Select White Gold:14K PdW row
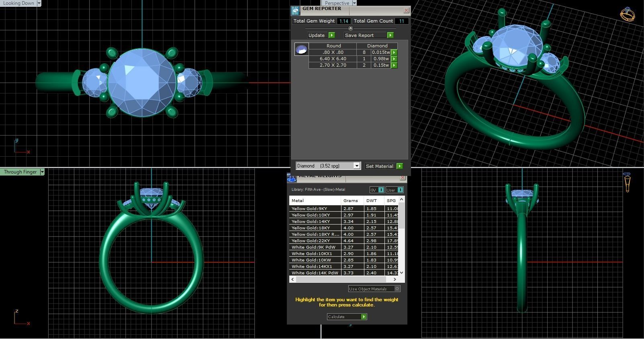The width and height of the screenshot is (644, 339). pos(344,273)
